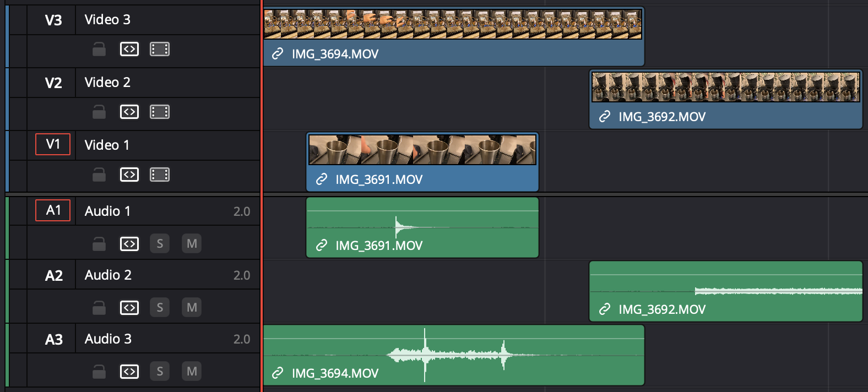Select the IMG_3694.MOV clip on Video 3
This screenshot has height=392, width=868.
(453, 37)
